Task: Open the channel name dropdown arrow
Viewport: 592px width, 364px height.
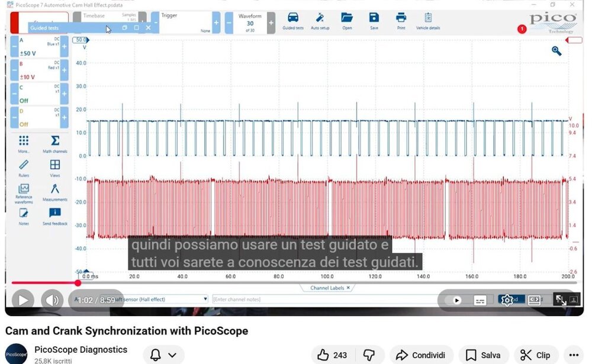Action: 205,299
